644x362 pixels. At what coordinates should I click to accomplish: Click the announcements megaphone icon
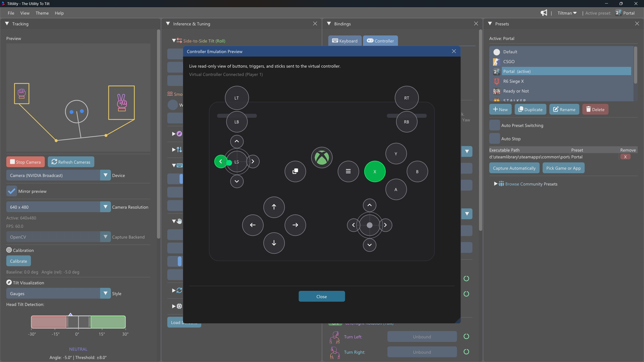(x=544, y=13)
